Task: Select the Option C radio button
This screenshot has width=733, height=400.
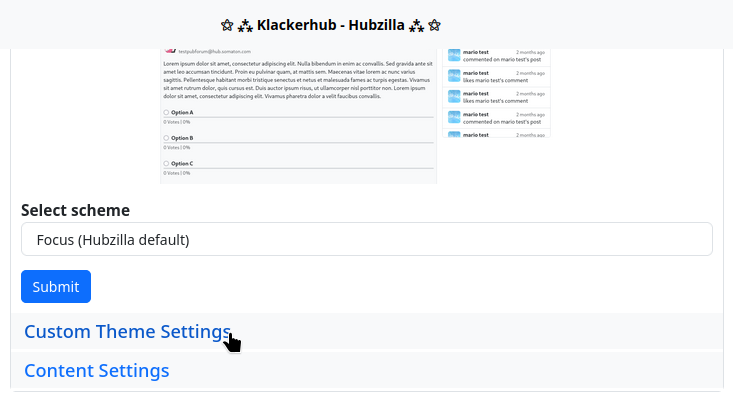Action: [x=166, y=163]
